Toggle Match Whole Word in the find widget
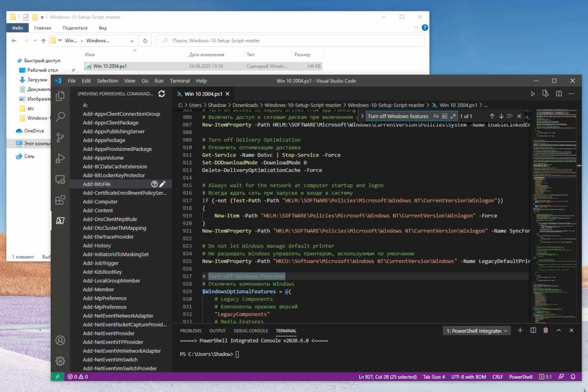 coord(445,116)
